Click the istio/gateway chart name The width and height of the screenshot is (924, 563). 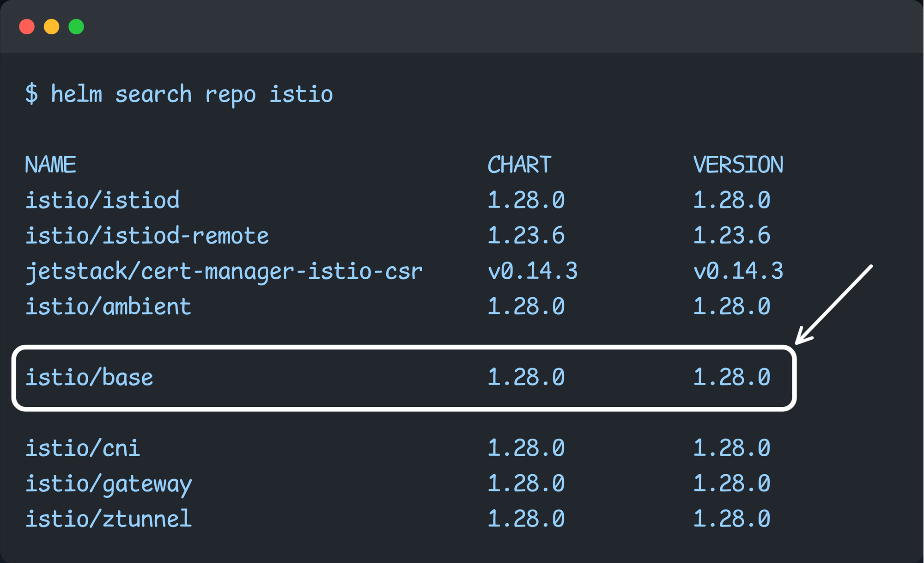pyautogui.click(x=108, y=483)
